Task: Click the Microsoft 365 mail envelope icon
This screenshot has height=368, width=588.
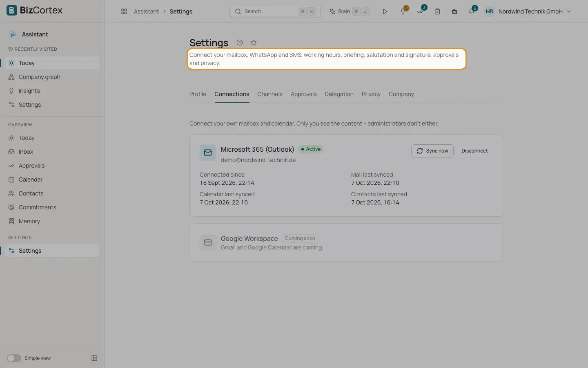Action: point(208,153)
